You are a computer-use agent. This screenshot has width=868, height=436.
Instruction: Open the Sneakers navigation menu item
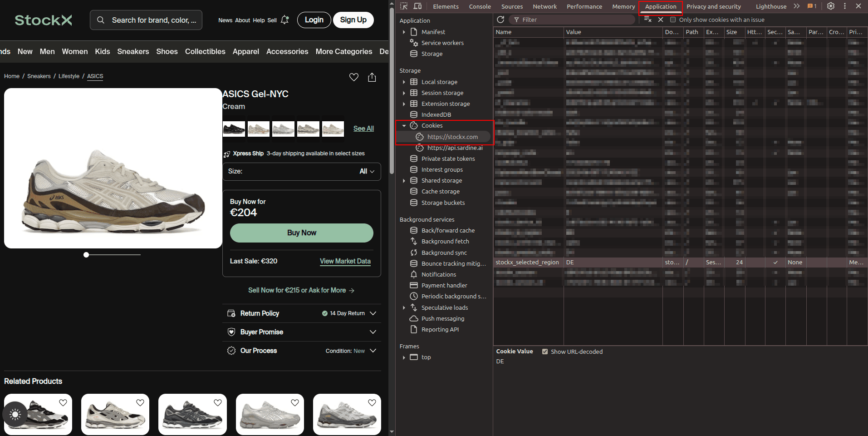133,51
